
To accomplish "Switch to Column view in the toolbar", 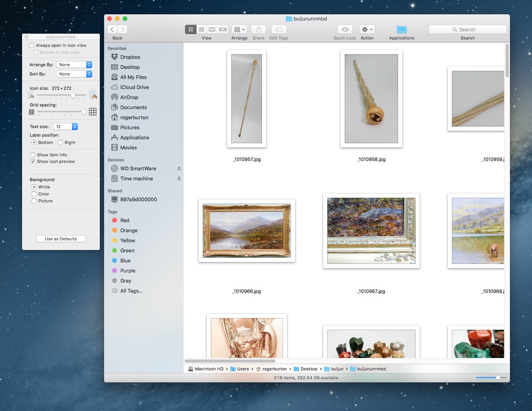I will click(x=212, y=29).
